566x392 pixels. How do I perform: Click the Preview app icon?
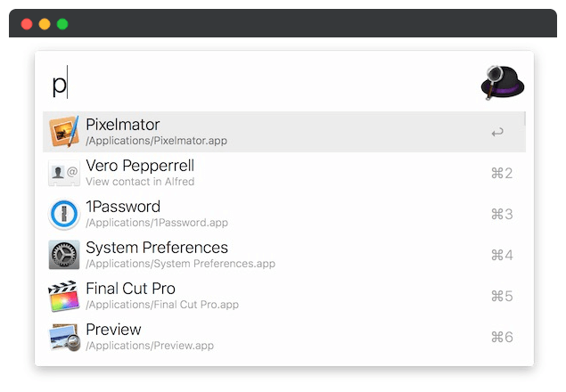point(64,337)
